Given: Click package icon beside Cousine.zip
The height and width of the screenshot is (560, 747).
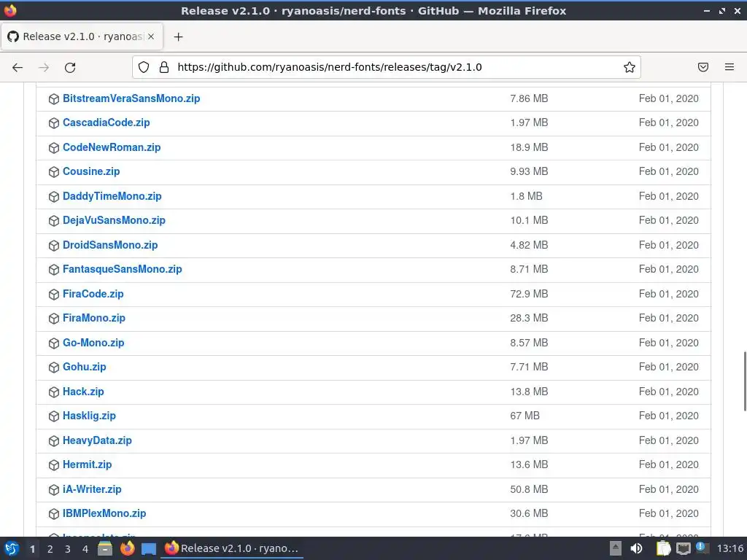Looking at the screenshot, I should tap(54, 172).
